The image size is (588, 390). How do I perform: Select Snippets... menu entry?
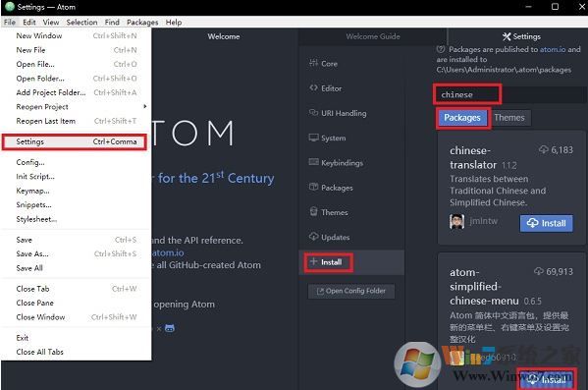(x=77, y=205)
